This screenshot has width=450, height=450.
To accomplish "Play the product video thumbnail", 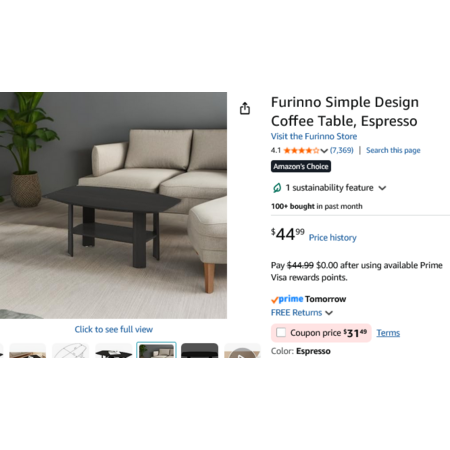I will pyautogui.click(x=242, y=351).
